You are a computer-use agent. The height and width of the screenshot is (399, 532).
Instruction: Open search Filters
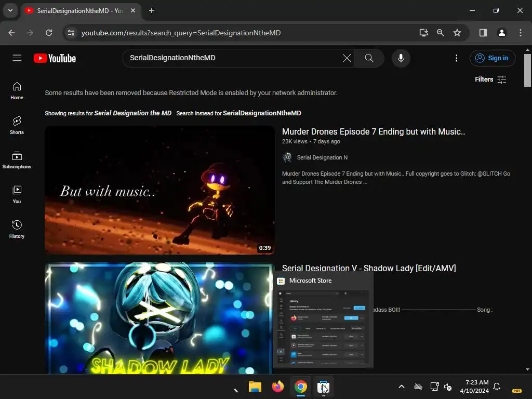click(490, 79)
